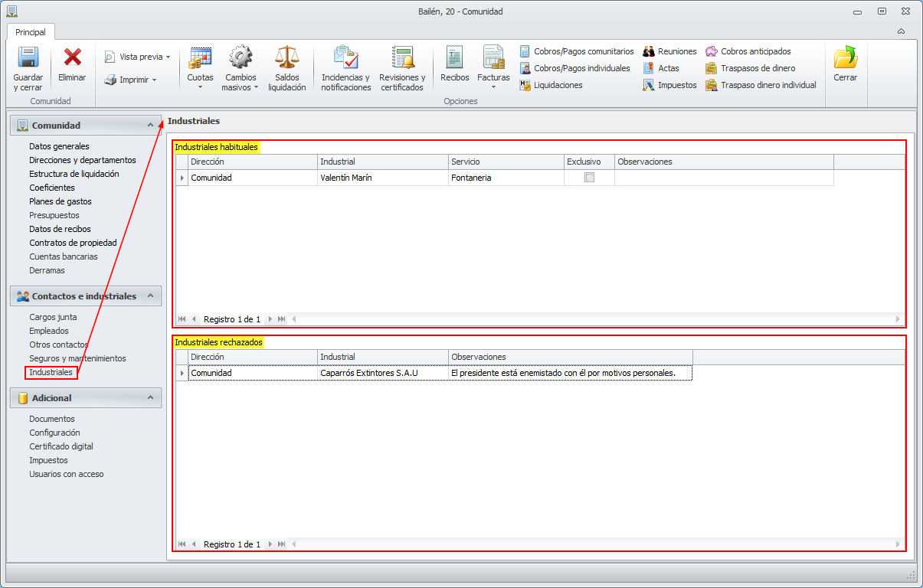Open Seguros y mantenimientos
Screen dimensions: 923x588
click(x=77, y=358)
